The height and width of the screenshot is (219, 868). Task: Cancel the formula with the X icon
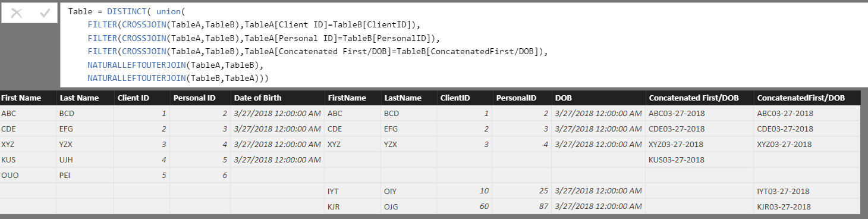[17, 13]
